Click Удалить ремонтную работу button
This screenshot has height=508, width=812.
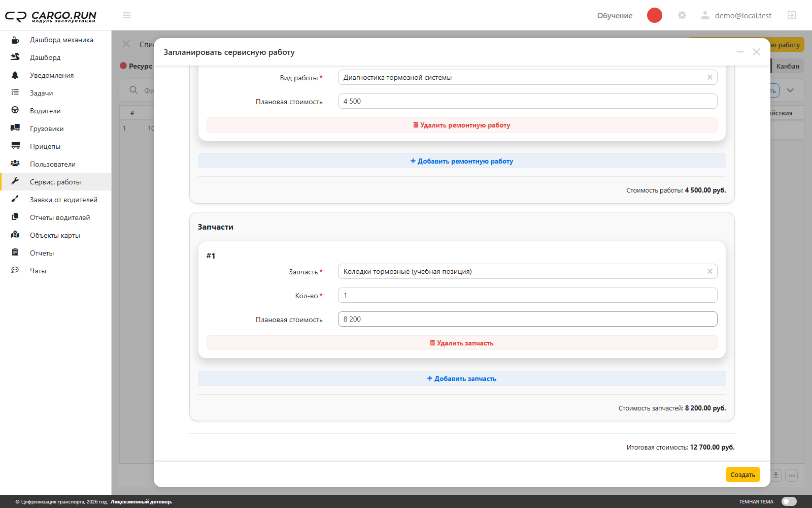pos(462,125)
